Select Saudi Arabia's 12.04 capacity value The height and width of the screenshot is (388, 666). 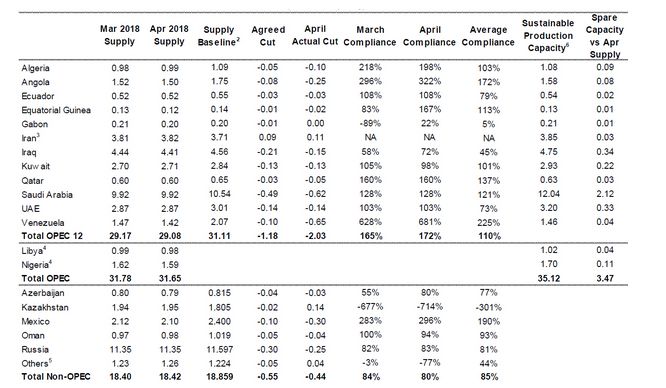549,194
